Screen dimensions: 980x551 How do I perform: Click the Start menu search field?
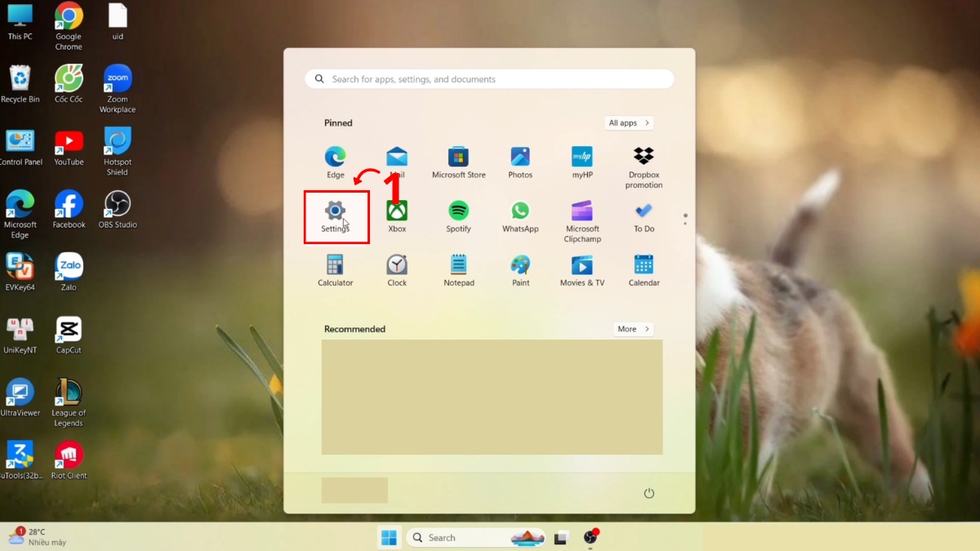[x=490, y=79]
